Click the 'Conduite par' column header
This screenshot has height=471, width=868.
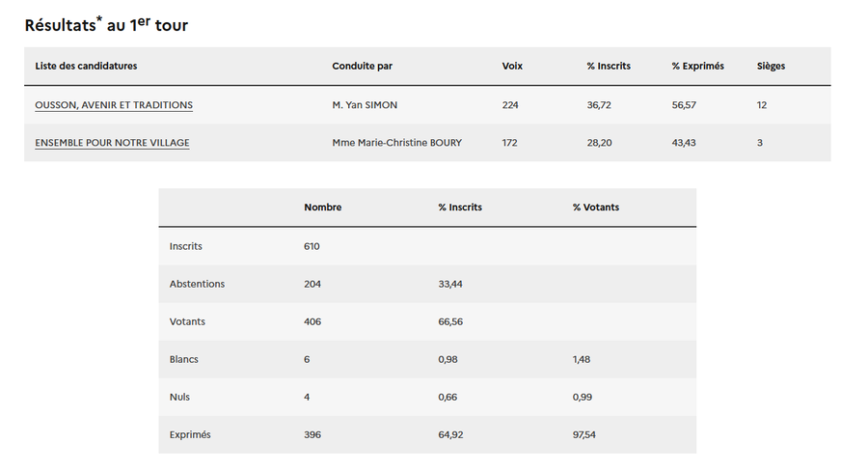click(x=362, y=67)
